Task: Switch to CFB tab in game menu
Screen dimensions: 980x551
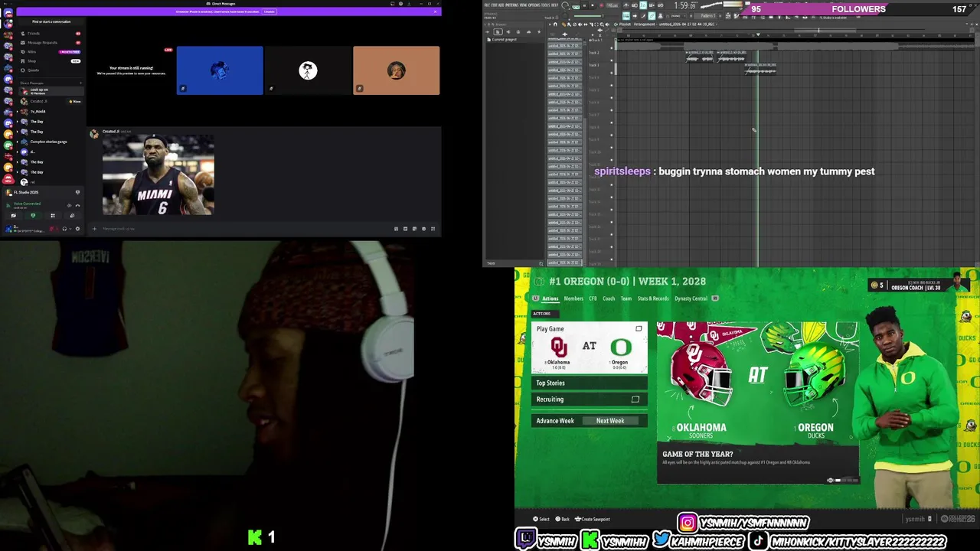Action: [x=593, y=298]
